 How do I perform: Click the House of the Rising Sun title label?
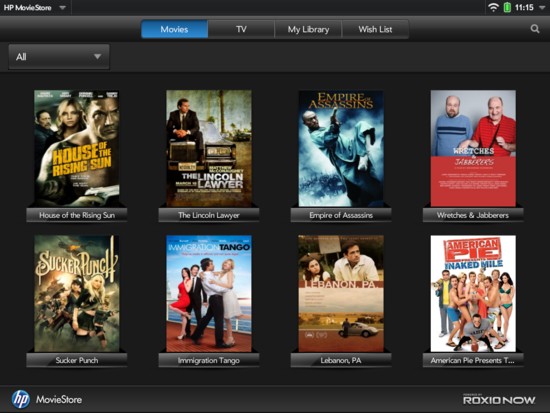(77, 215)
